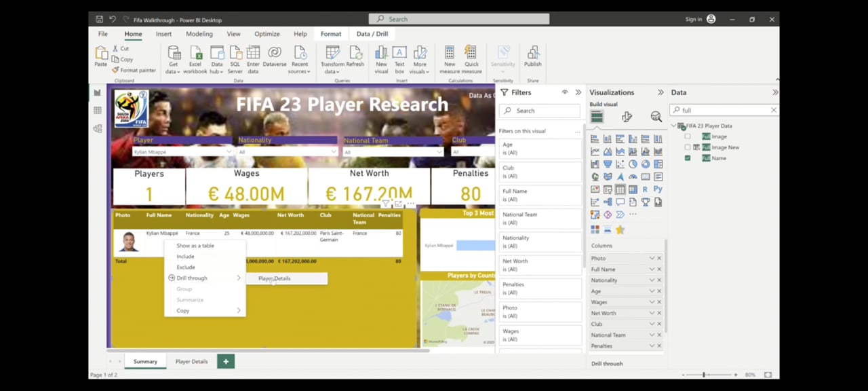Open the Player slicer dropdown
Image resolution: width=868 pixels, height=391 pixels.
pyautogui.click(x=228, y=152)
